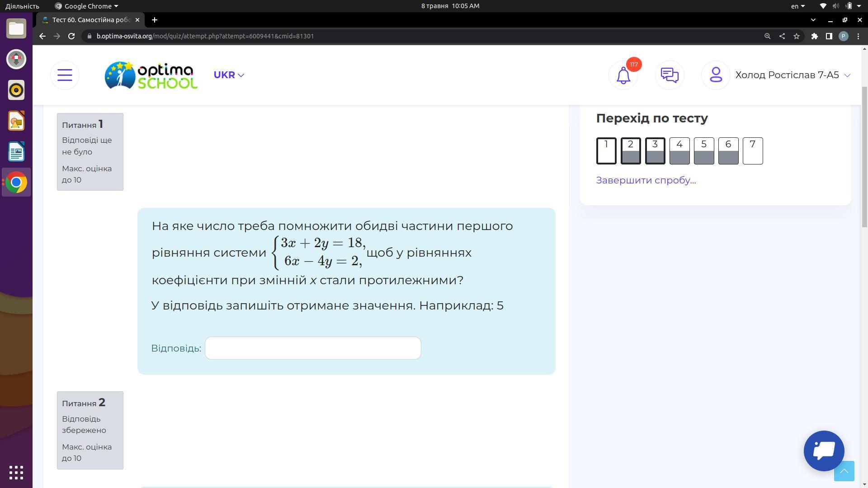The height and width of the screenshot is (488, 868).
Task: Open Chrome extensions puzzle icon
Action: (x=814, y=36)
